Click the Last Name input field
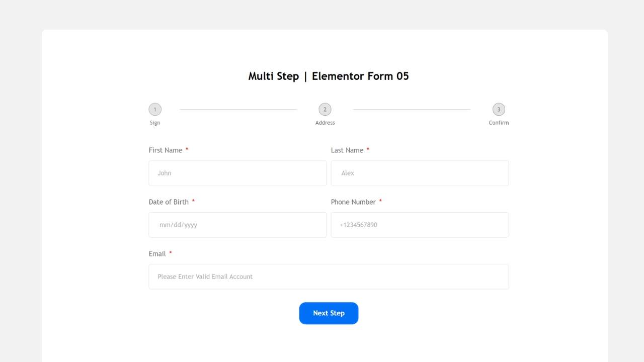Viewport: 644px width, 362px height. (x=420, y=173)
